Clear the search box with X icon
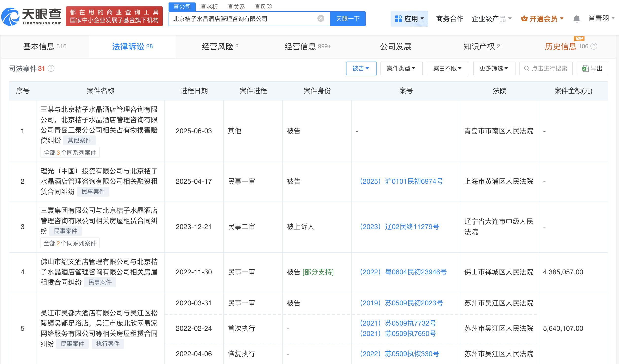Viewport: 619px width, 364px height. [321, 18]
